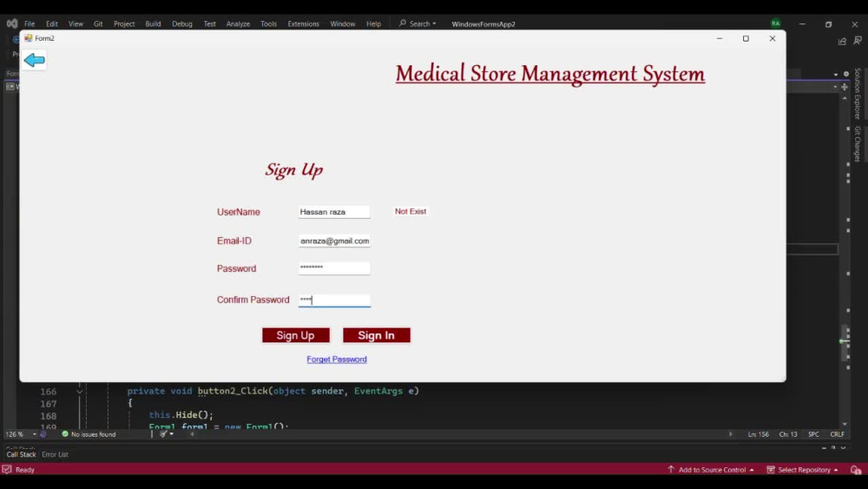Viewport: 868px width, 489px height.
Task: Switch to the Error List tab
Action: pyautogui.click(x=55, y=454)
